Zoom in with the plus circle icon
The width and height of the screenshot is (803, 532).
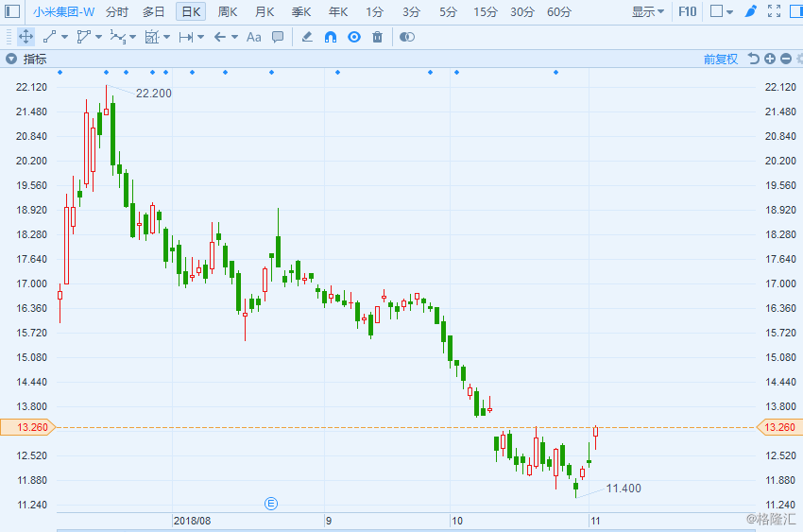point(770,59)
